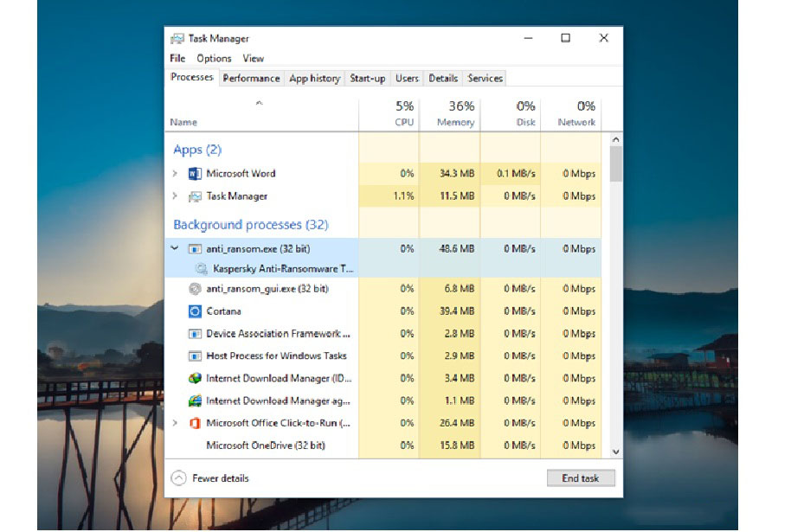791x532 pixels.
Task: Switch to the App history tab
Action: (x=315, y=78)
